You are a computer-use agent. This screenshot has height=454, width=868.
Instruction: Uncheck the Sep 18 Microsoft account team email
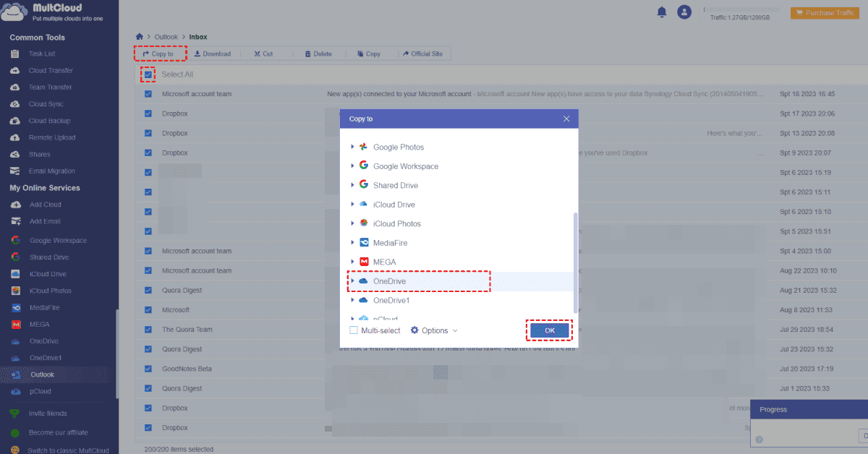click(148, 94)
